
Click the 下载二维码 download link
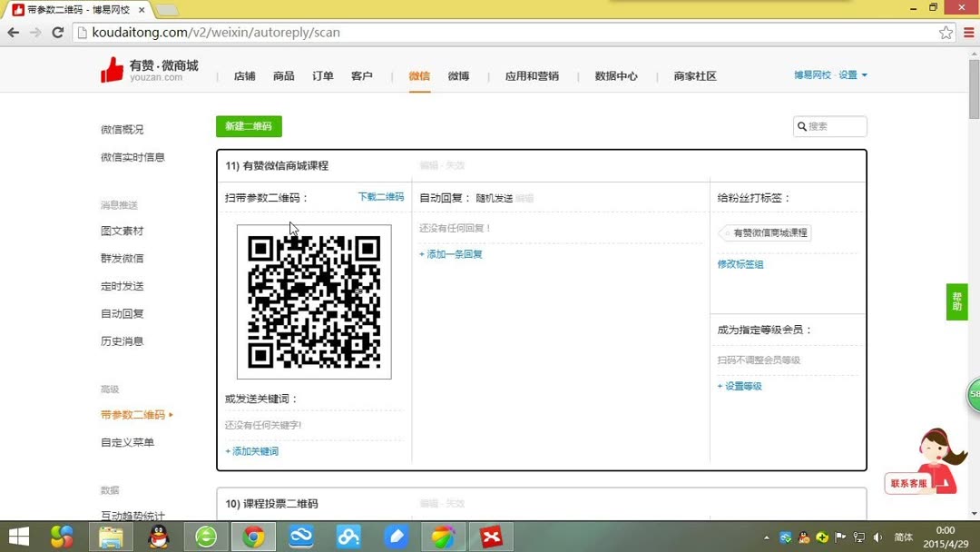pyautogui.click(x=380, y=196)
